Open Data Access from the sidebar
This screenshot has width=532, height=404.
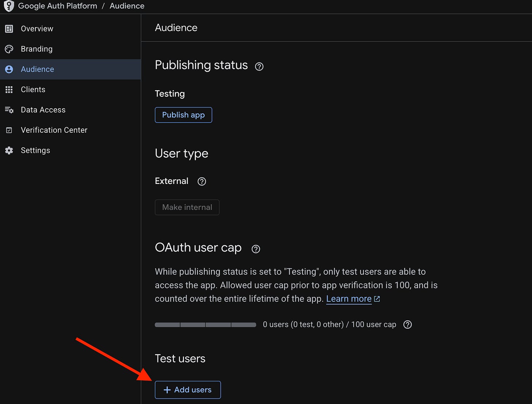pos(71,110)
